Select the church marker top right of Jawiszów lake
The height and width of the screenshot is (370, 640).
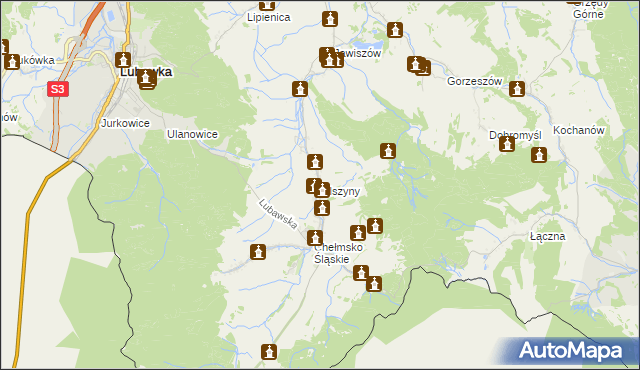click(395, 30)
